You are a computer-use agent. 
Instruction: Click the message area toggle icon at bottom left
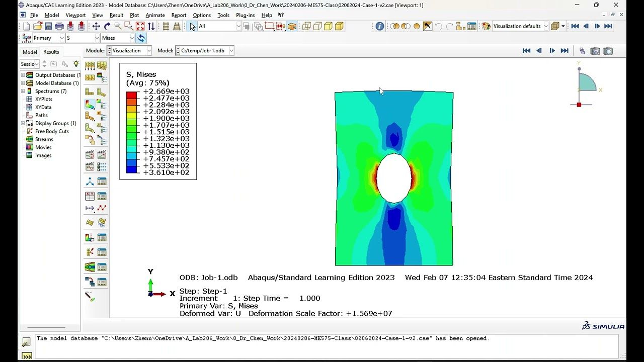26,342
